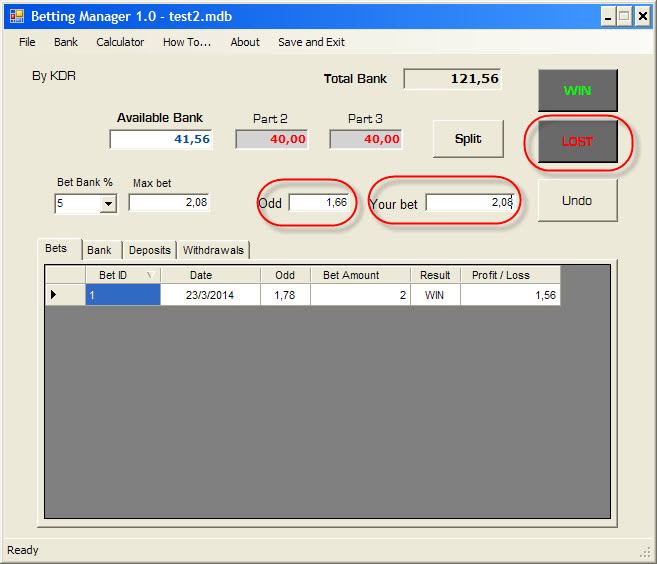Click Save and Exit in menu bar
This screenshot has height=564, width=657.
coord(311,42)
